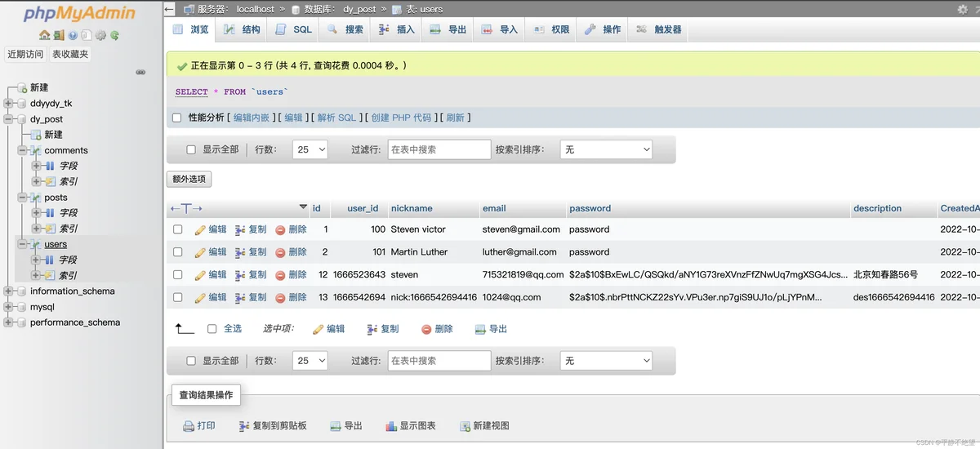Click the home icon under phpMyAdmin logo
This screenshot has width=980, height=449.
point(45,35)
